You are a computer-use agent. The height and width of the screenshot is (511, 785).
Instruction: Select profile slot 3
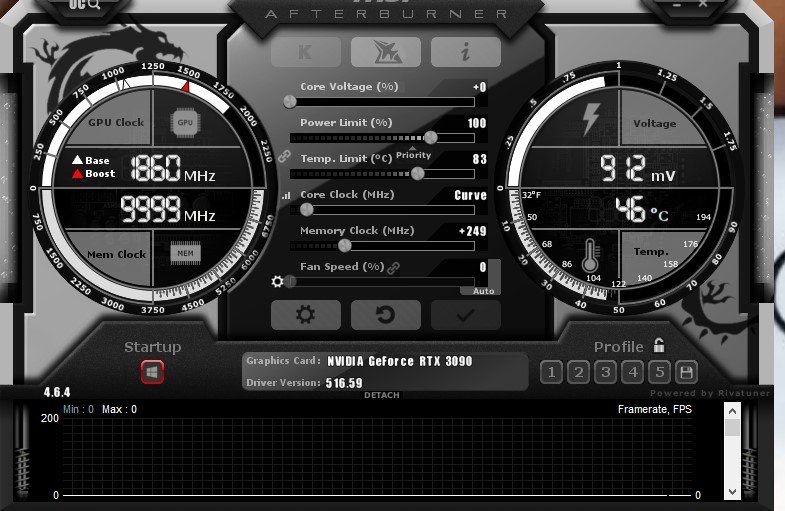[x=606, y=372]
